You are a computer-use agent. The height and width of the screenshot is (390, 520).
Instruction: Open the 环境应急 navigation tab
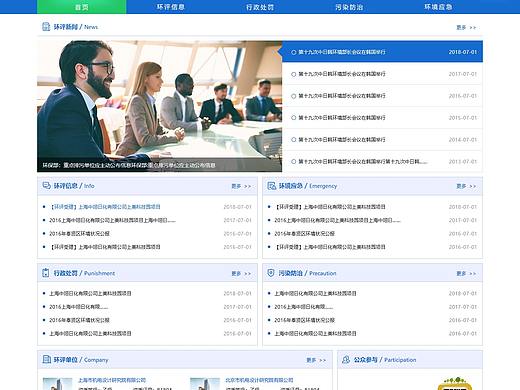(438, 7)
